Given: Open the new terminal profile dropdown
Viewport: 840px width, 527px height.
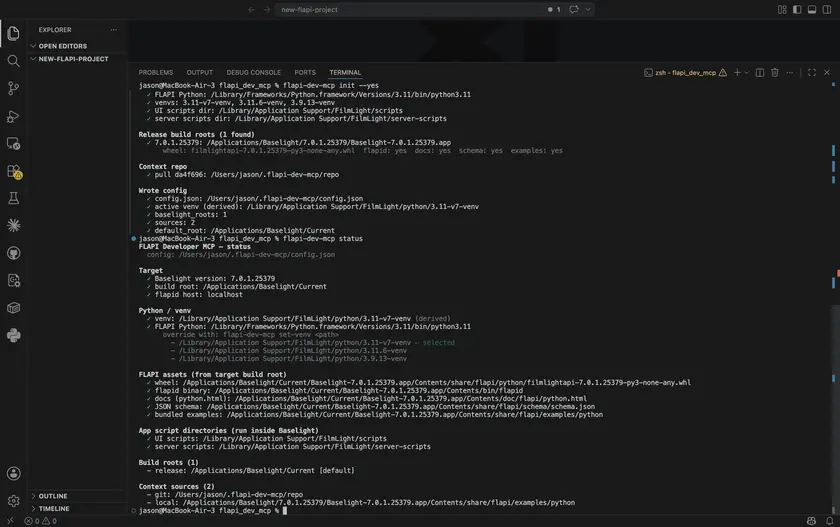Looking at the screenshot, I should pos(747,73).
